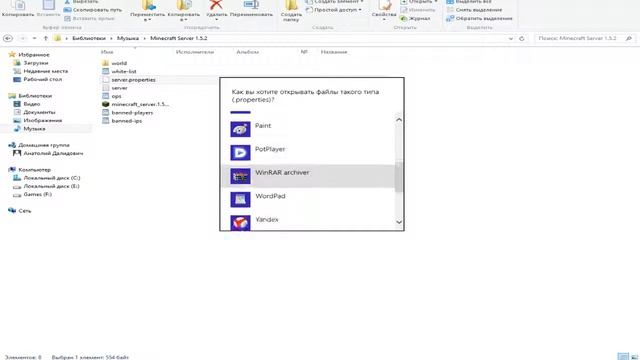Open Загрузки in the sidebar
640x360 pixels.
pos(31,63)
